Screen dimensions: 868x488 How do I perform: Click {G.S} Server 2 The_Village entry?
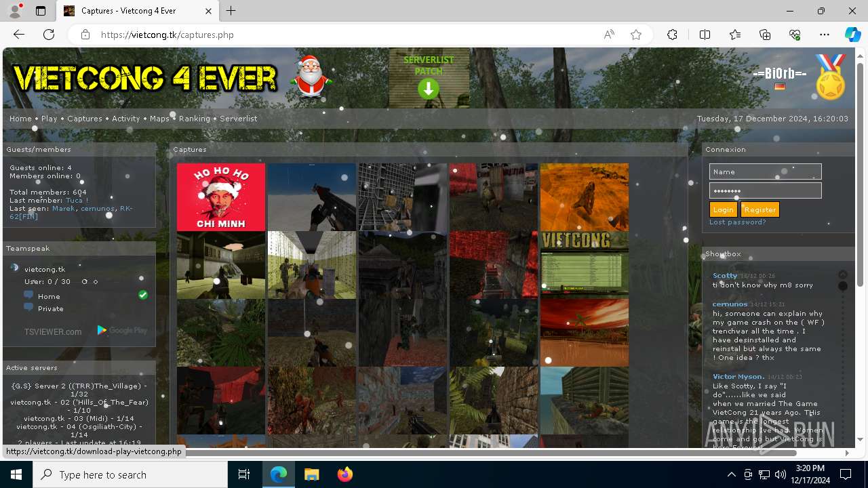[79, 390]
